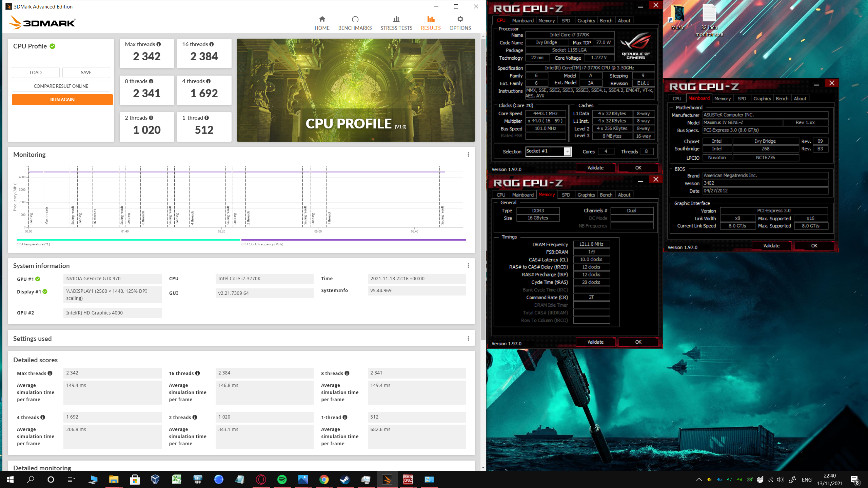Click OK in the Mainboard CPU-Z window
Viewport: 868px width, 488px height.
(x=814, y=246)
